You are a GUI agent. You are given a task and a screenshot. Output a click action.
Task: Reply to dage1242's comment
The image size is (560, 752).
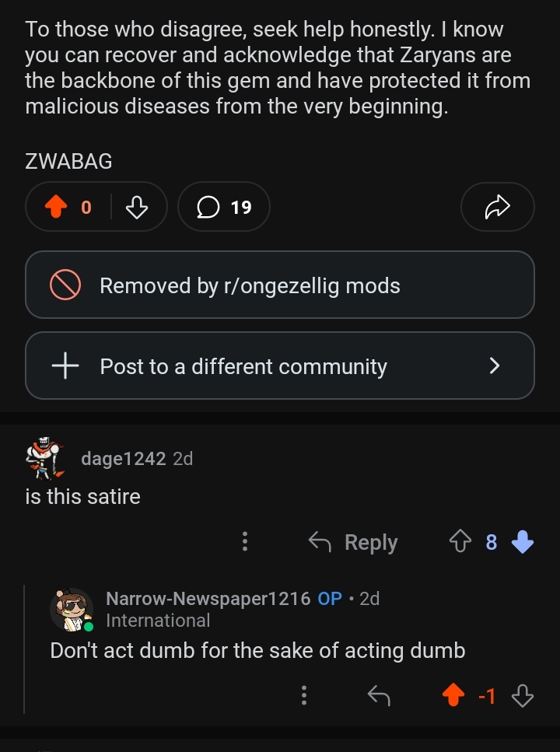pos(353,542)
